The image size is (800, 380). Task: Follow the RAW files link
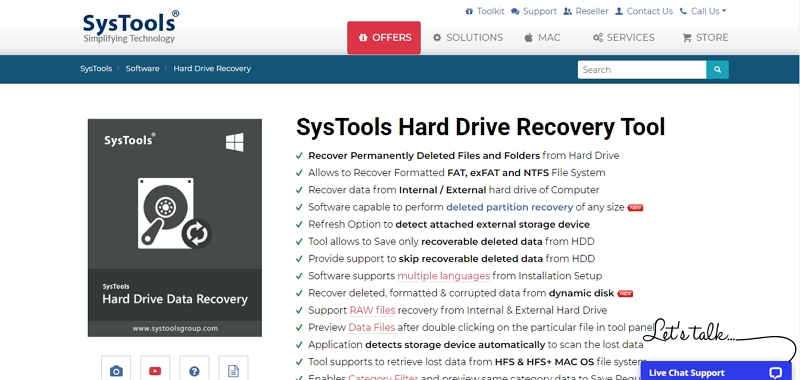pos(372,310)
